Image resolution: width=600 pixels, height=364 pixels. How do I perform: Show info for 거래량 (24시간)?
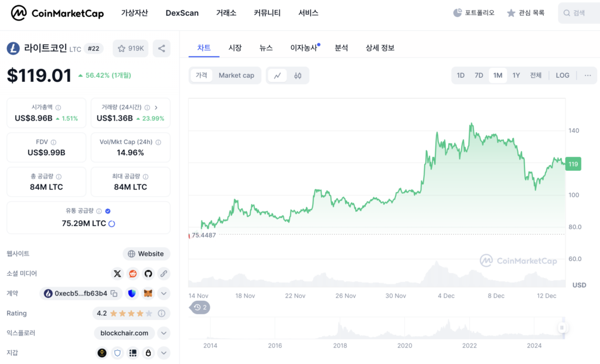pyautogui.click(x=147, y=108)
